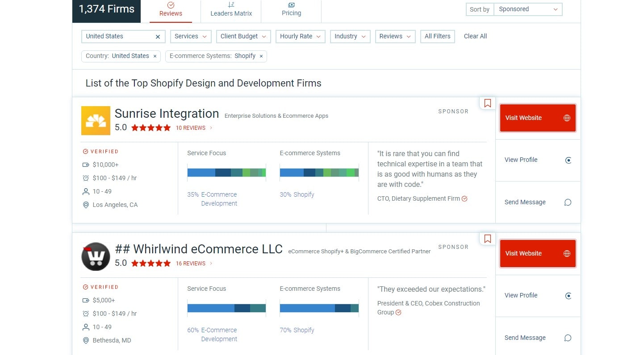Open the Whirlwind eCommerce LLC company title

(199, 249)
